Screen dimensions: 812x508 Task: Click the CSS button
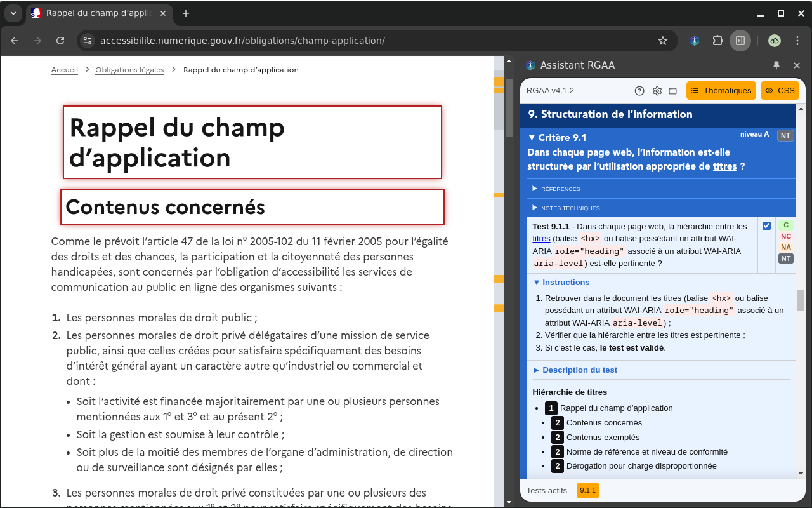pos(780,91)
